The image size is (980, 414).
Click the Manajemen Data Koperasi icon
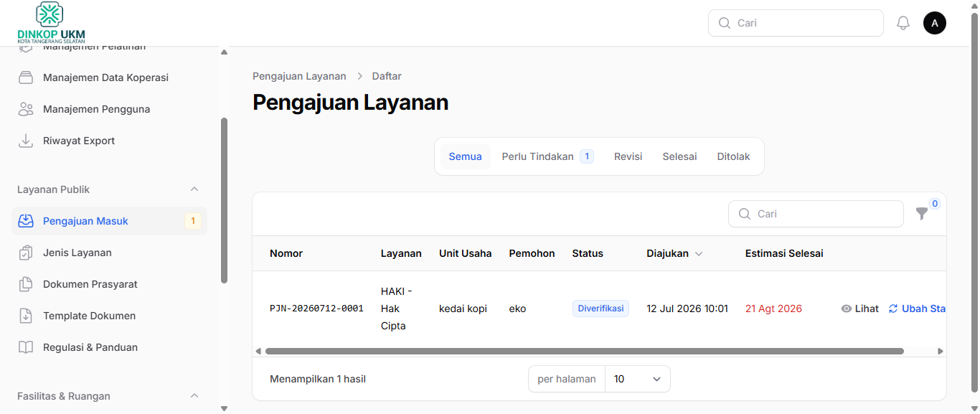26,77
